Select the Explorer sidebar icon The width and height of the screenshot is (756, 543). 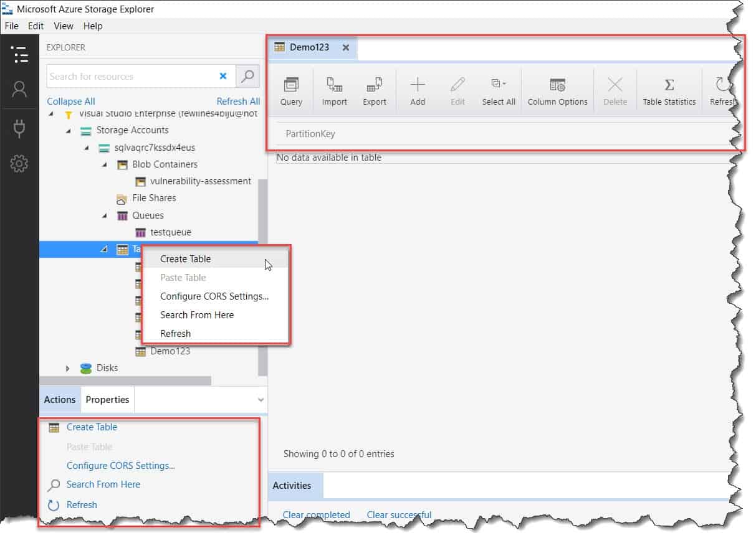coord(20,55)
